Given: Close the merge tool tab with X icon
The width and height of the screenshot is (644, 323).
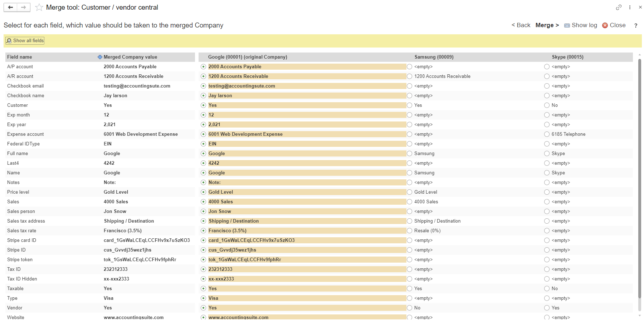Looking at the screenshot, I should 640,7.
